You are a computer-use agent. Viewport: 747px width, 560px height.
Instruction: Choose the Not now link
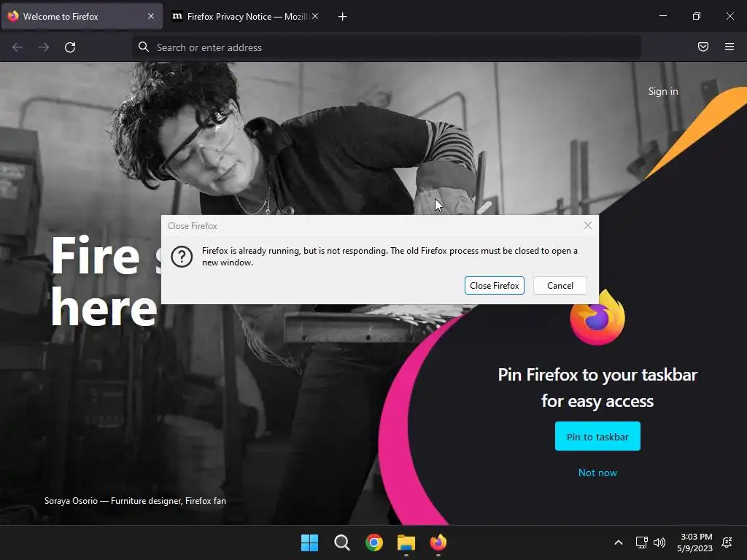coord(597,472)
